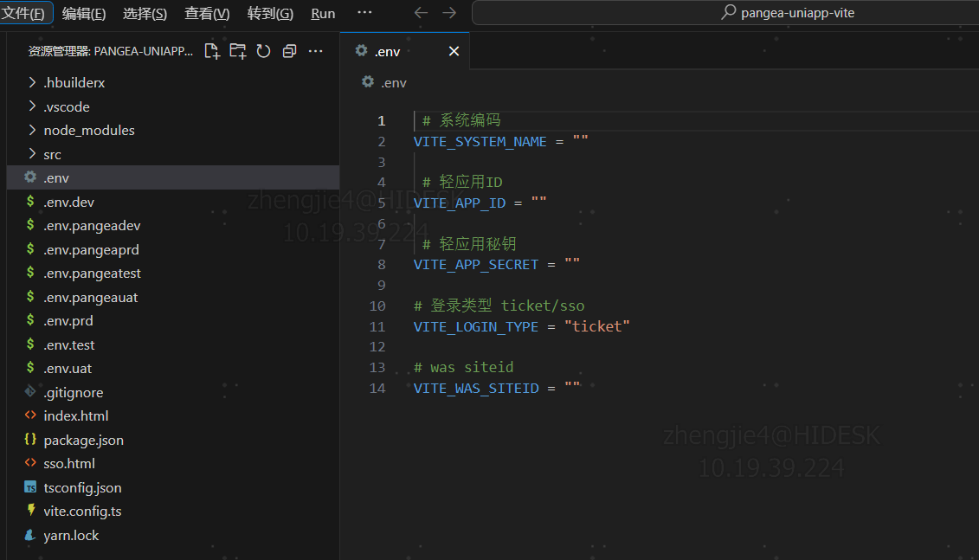Image resolution: width=979 pixels, height=560 pixels.
Task: Click the git icon beside .gitignore
Action: click(x=30, y=391)
